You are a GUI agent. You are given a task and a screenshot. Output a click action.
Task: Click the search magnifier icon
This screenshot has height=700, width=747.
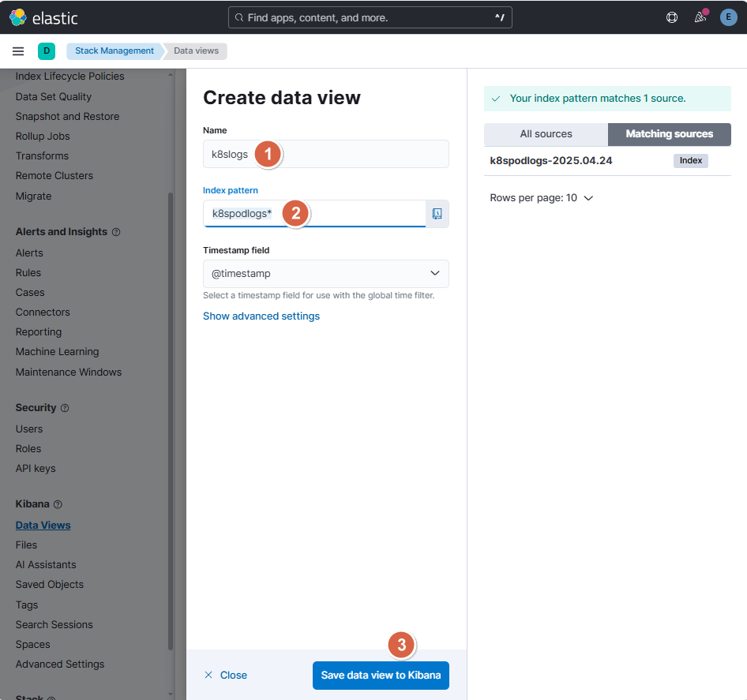tap(239, 17)
